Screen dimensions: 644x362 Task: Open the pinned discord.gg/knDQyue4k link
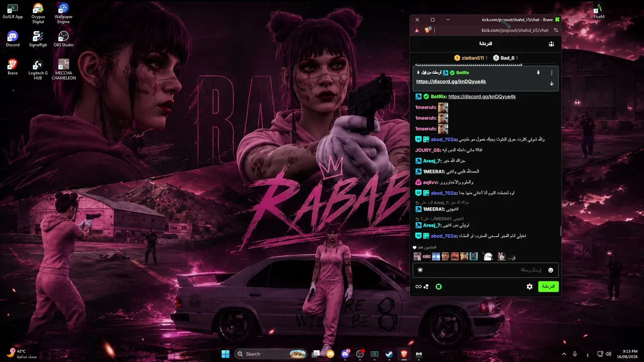(x=451, y=81)
